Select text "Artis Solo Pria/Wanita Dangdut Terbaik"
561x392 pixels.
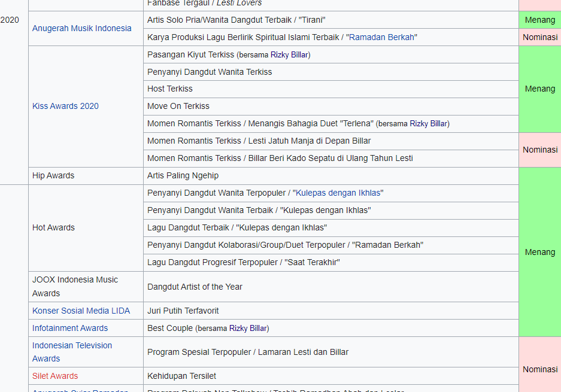219,20
